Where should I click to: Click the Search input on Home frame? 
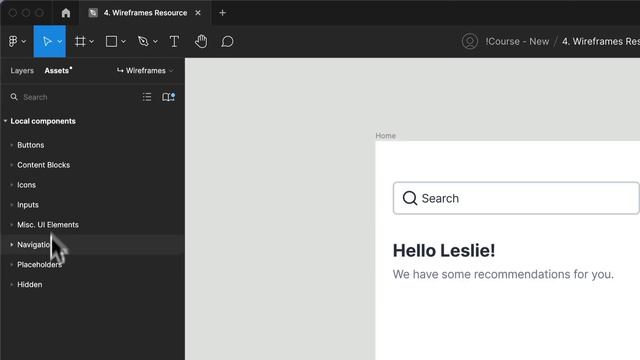[516, 198]
